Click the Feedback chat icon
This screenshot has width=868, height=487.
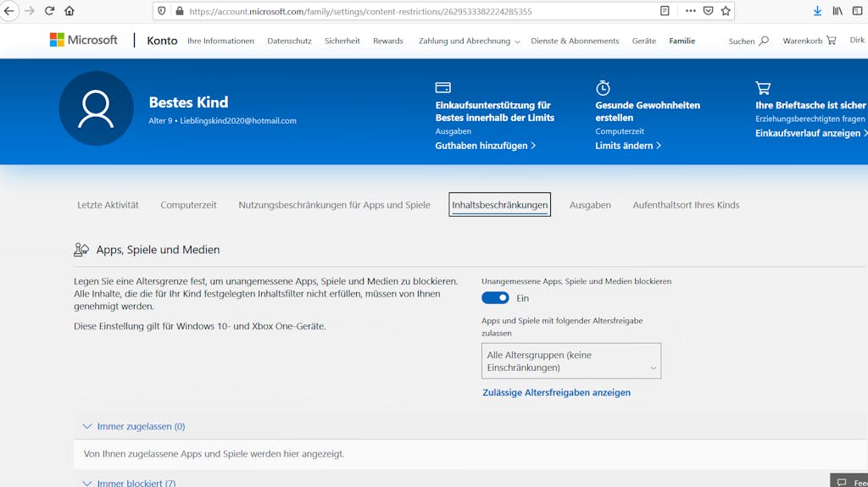pyautogui.click(x=842, y=482)
